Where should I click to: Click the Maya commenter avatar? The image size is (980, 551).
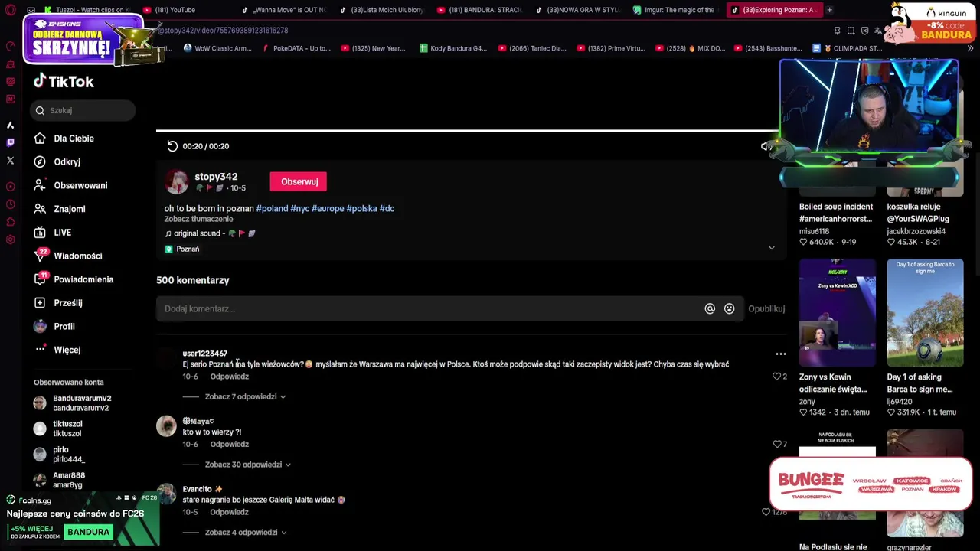(x=166, y=426)
